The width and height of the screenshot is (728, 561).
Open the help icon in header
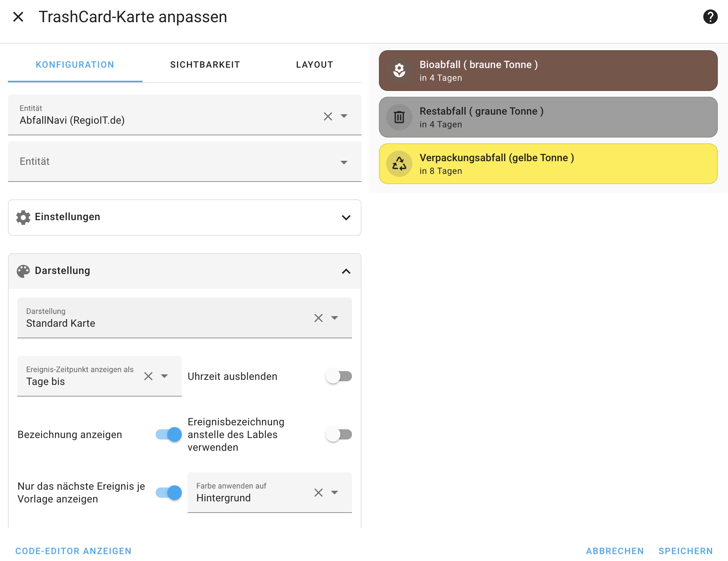tap(710, 17)
